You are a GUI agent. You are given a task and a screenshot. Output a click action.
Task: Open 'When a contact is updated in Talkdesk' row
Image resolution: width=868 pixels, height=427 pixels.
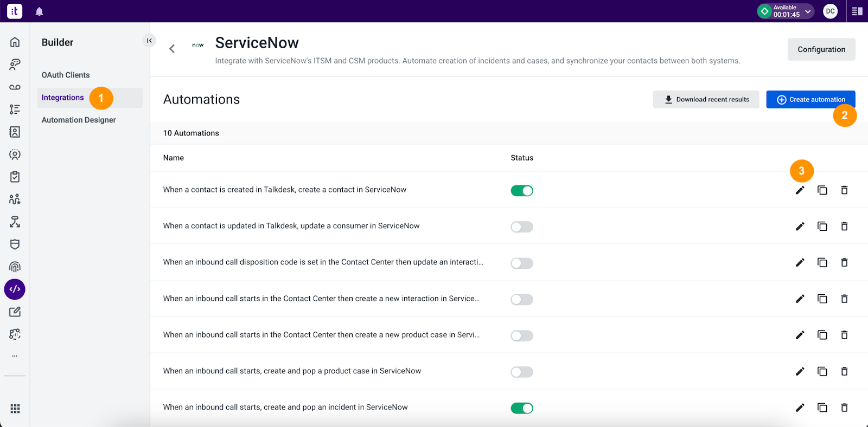(509, 226)
